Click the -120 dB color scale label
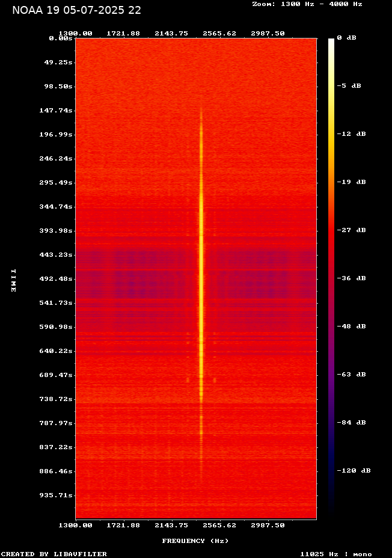Image resolution: width=392 pixels, height=558 pixels. click(353, 471)
